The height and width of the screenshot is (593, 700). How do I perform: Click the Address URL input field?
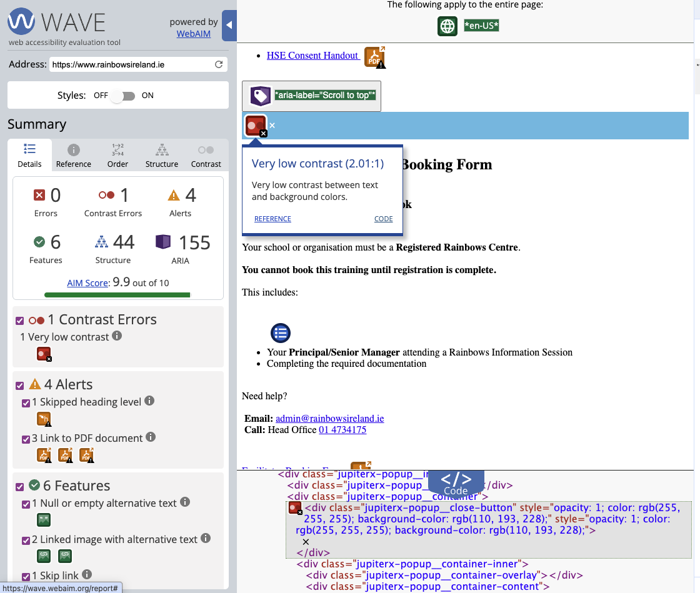tap(131, 64)
